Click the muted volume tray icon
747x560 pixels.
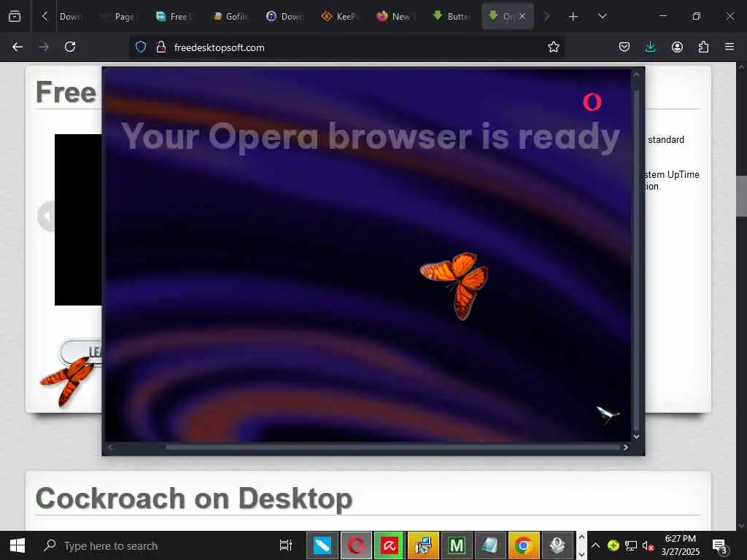click(648, 545)
